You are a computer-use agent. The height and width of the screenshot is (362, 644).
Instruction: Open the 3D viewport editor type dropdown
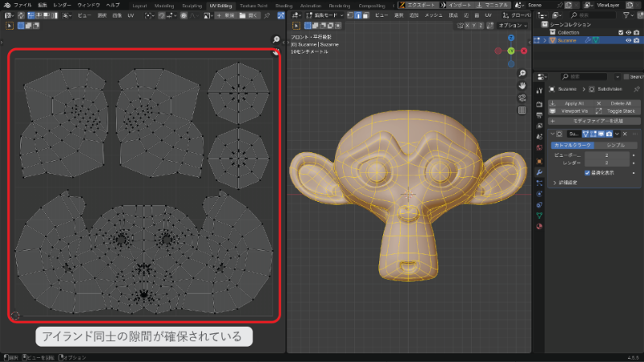(x=297, y=15)
